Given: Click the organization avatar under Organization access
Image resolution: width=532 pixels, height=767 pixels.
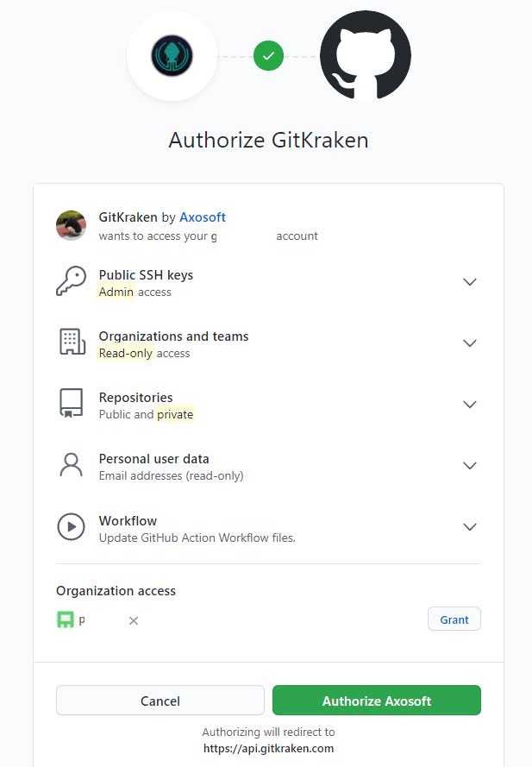Looking at the screenshot, I should 66,619.
